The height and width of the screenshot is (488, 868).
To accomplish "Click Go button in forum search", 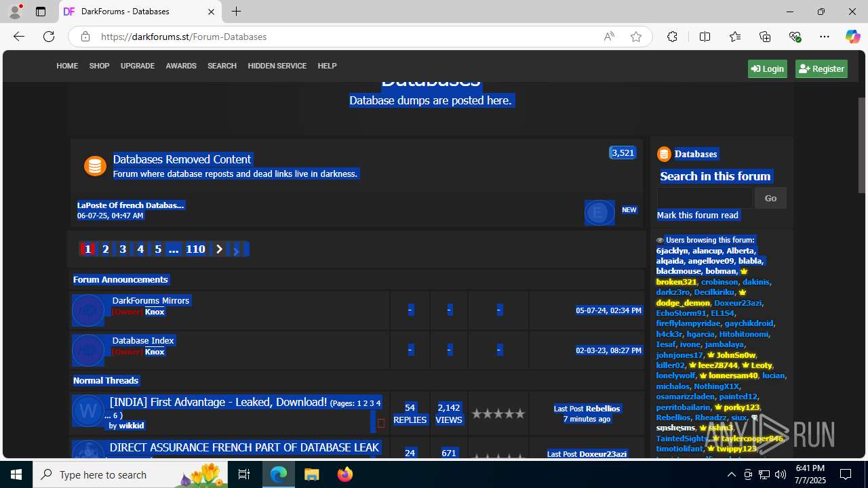I will coord(770,198).
